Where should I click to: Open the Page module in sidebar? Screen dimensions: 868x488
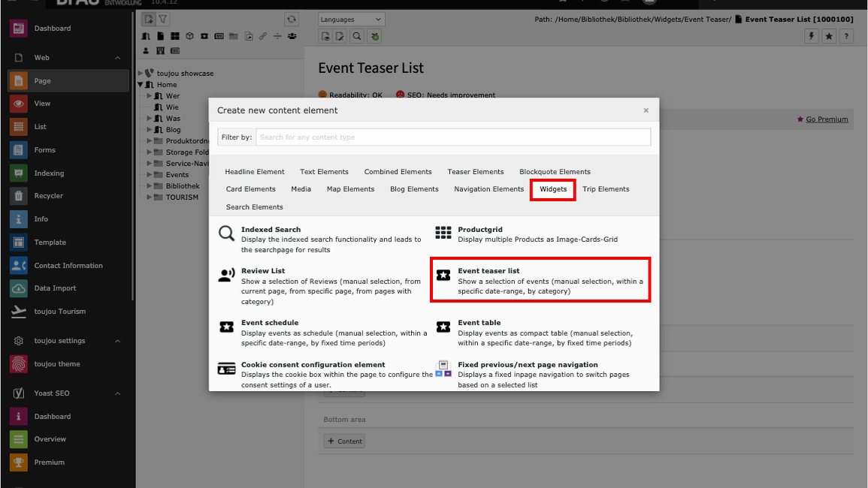coord(42,81)
